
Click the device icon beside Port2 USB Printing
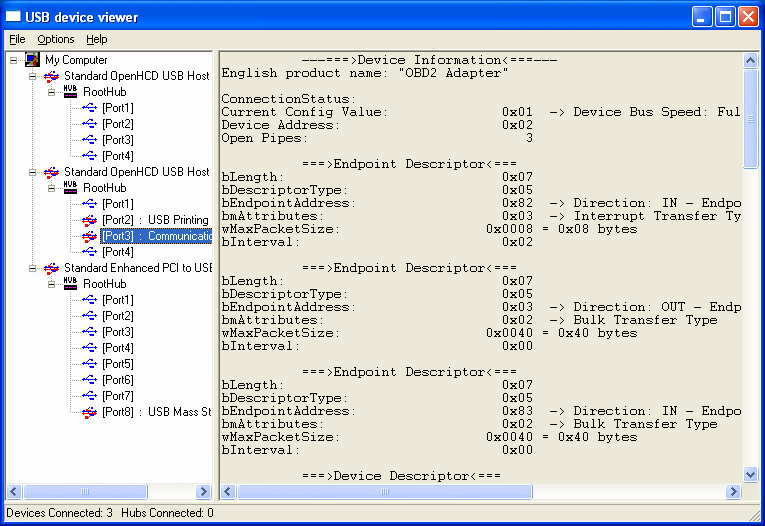tap(89, 220)
